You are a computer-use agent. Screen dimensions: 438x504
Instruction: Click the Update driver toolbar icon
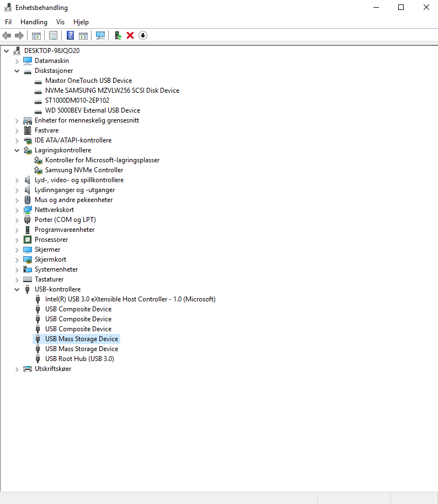(x=118, y=35)
